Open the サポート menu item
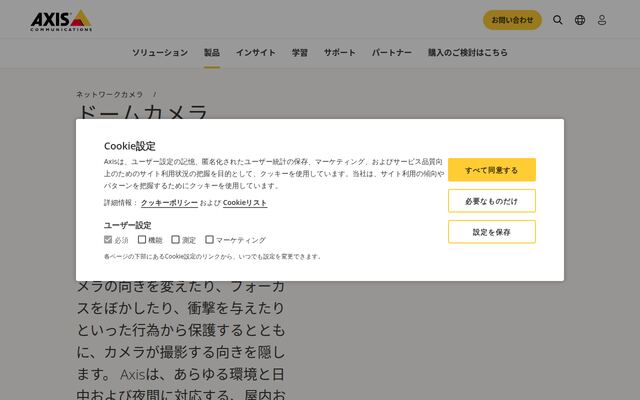This screenshot has height=400, width=640. [x=340, y=53]
